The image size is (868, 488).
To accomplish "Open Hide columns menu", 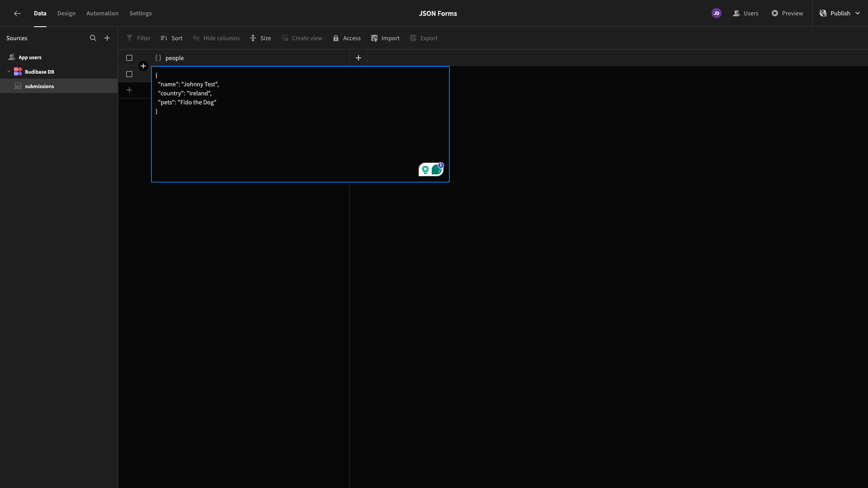I will point(216,38).
